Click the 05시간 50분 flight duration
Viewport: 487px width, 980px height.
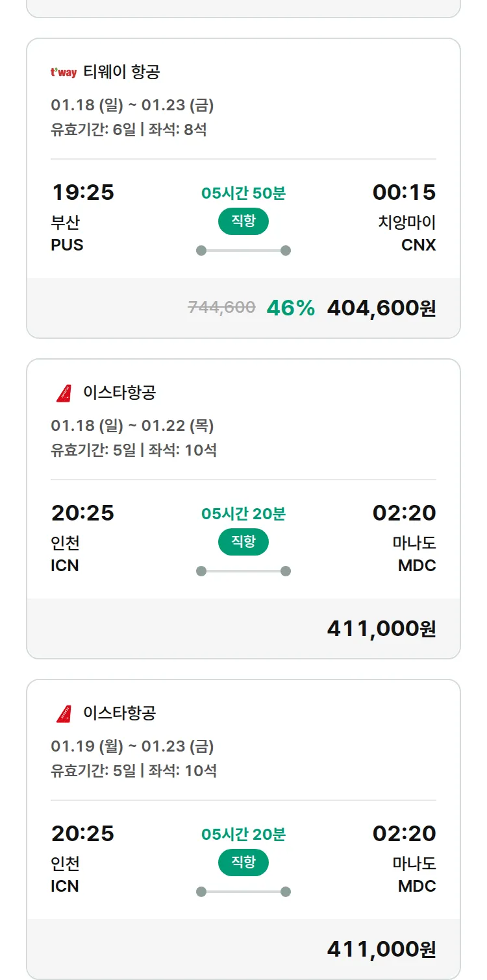click(x=243, y=193)
